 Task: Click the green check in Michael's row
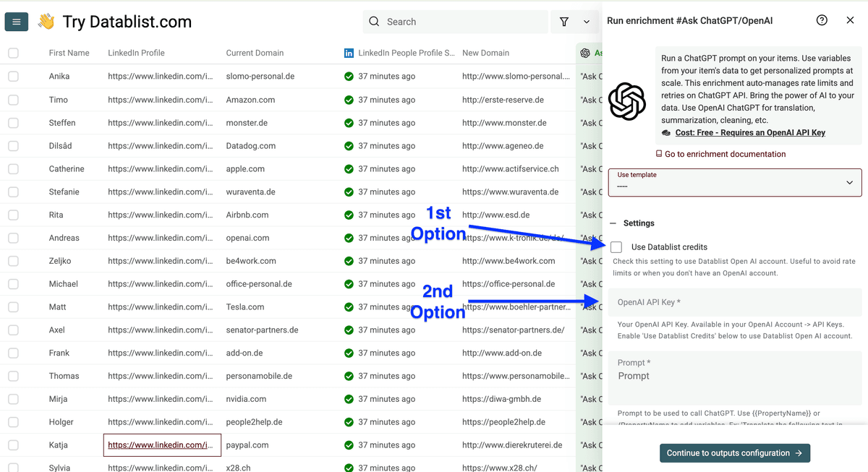pos(349,284)
